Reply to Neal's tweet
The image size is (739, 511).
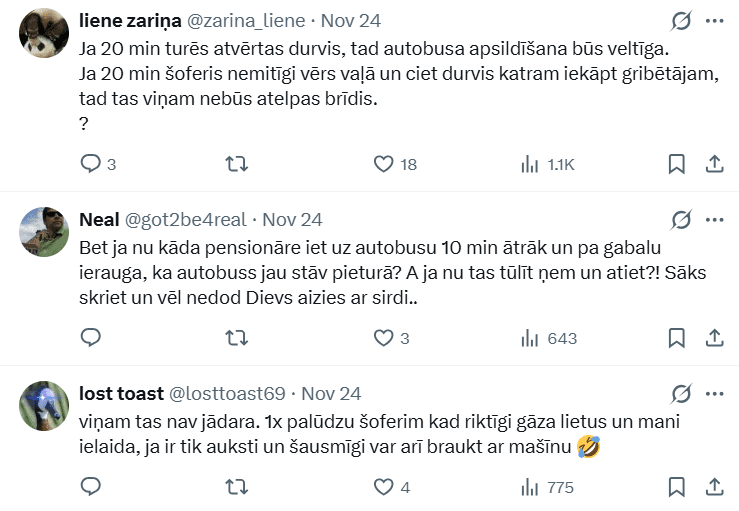pos(90,338)
